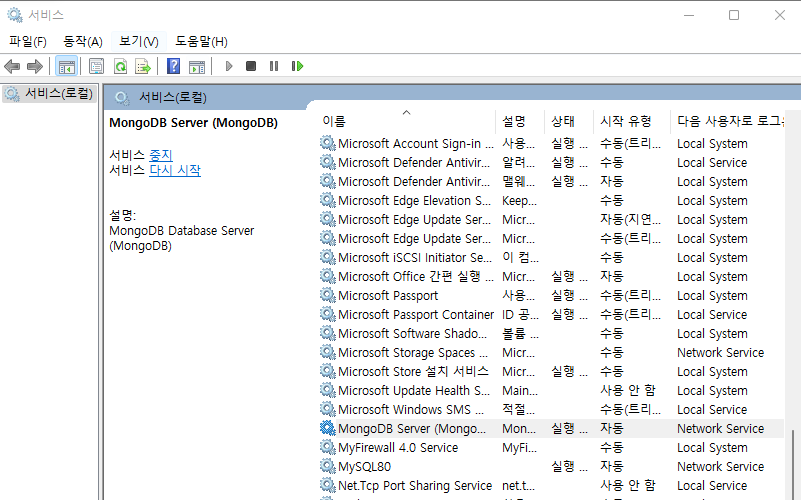This screenshot has width=801, height=500.
Task: Click gear icon beside MongoDB Server
Action: pos(327,428)
